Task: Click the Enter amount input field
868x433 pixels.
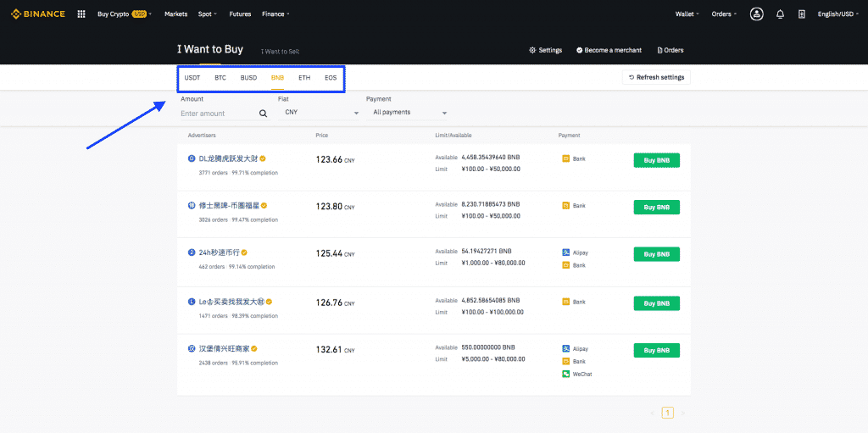Action: [219, 114]
